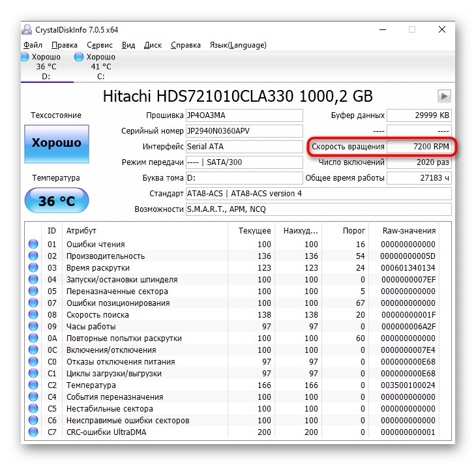Click the Наихуд... column header

[299, 231]
